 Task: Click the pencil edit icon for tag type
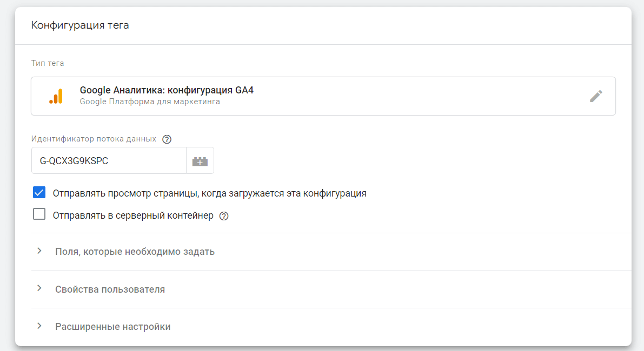tap(596, 96)
